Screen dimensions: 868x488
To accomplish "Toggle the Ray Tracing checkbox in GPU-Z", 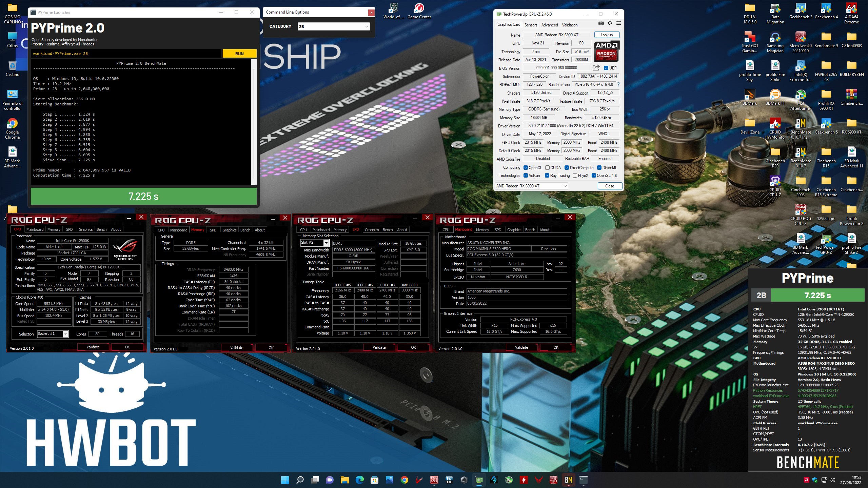I will (x=547, y=176).
